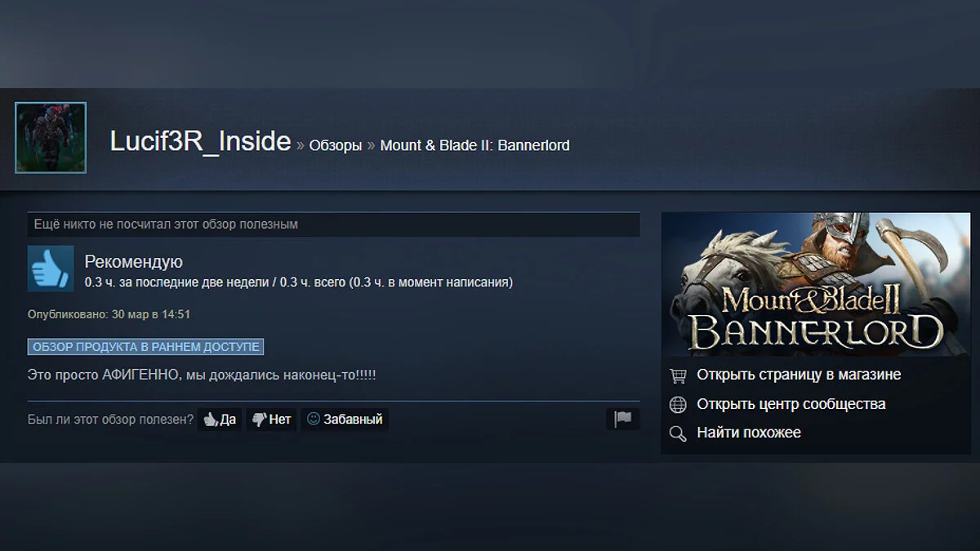This screenshot has width=980, height=551.
Task: Click the blue thumbs-up recommendation icon
Action: [x=51, y=269]
